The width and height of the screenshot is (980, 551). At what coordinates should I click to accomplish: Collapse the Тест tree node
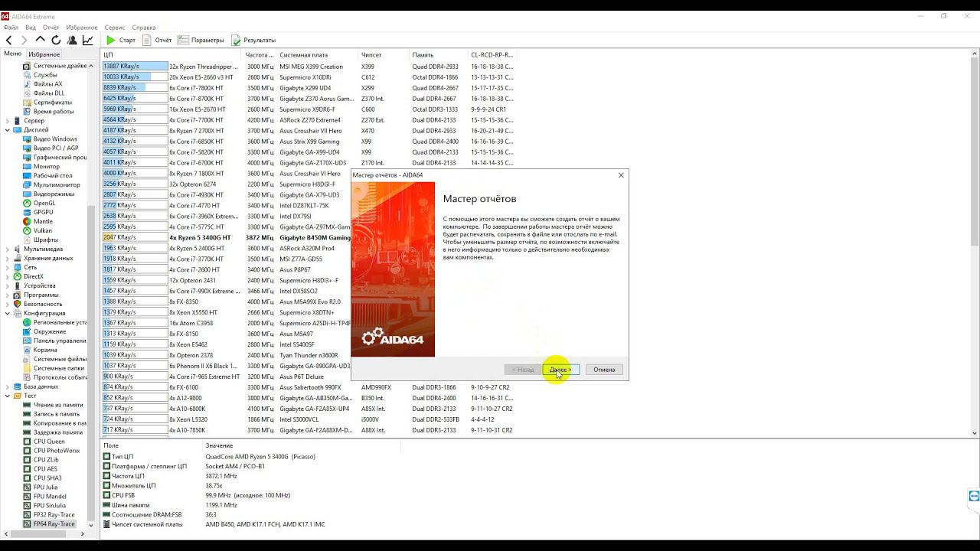tap(8, 396)
